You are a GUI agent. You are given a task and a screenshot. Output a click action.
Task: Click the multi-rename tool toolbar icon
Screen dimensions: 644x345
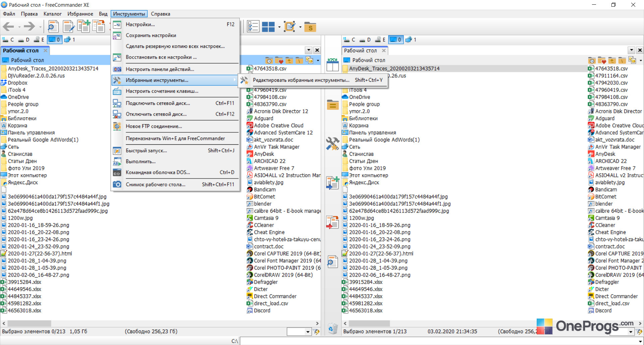click(x=289, y=26)
